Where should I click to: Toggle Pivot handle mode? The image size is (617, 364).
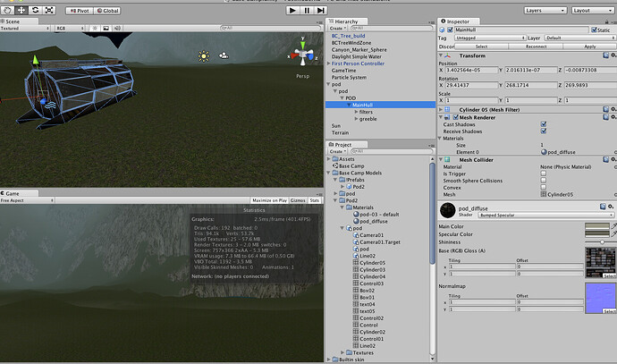tap(80, 11)
